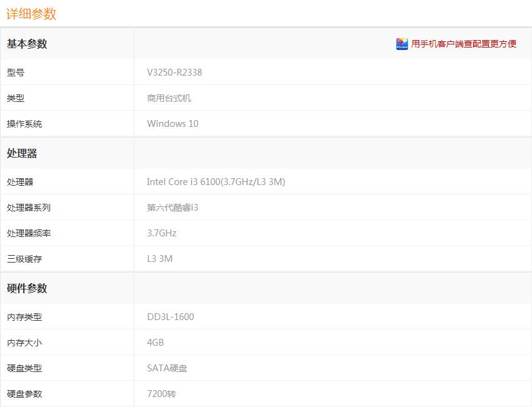Screen dimensions: 532x407
Task: Select the 7200转 value
Action: coord(161,394)
